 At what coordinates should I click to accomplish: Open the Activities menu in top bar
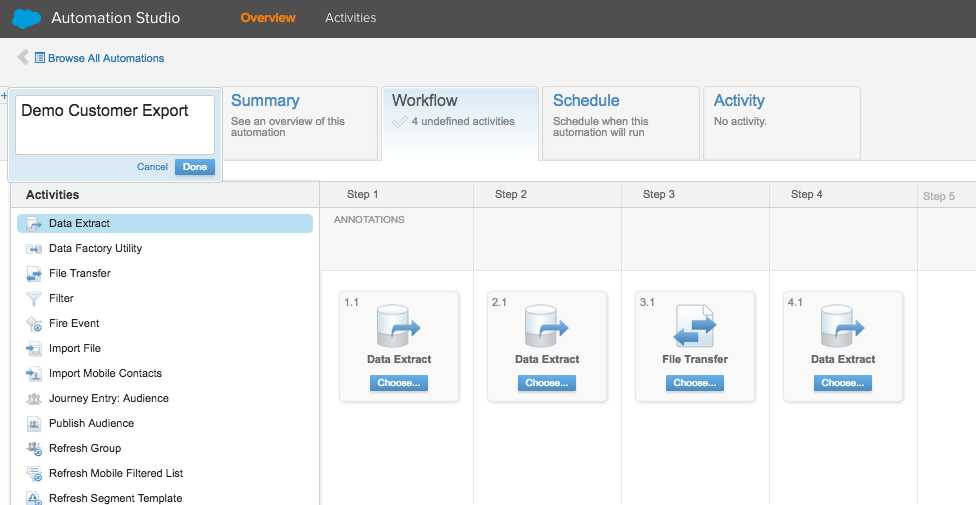click(350, 18)
